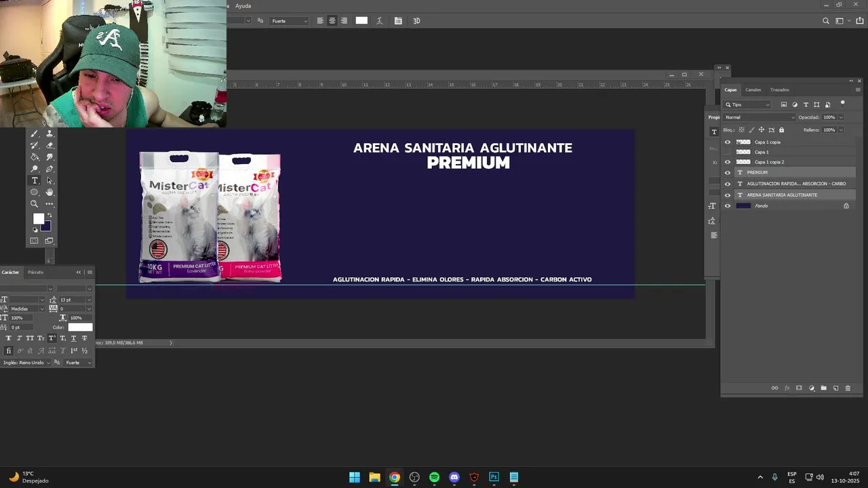Image resolution: width=868 pixels, height=488 pixels.
Task: Select the Pen tool
Action: [50, 169]
